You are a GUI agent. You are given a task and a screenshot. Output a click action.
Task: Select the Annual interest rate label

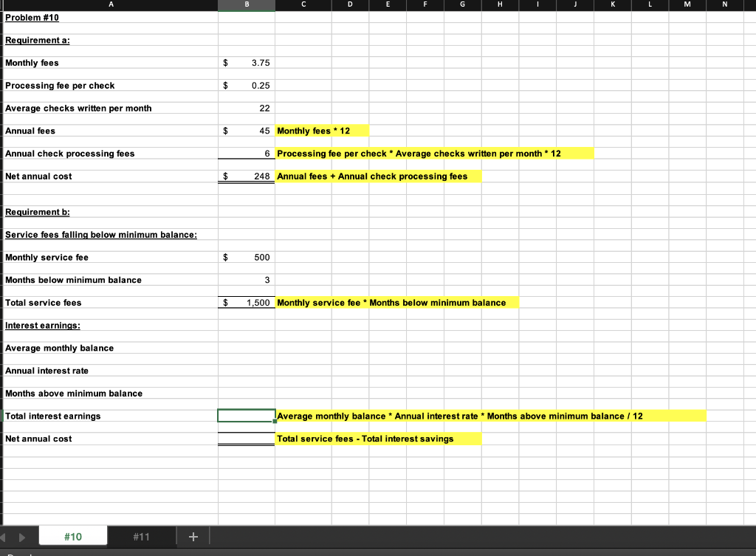(47, 371)
